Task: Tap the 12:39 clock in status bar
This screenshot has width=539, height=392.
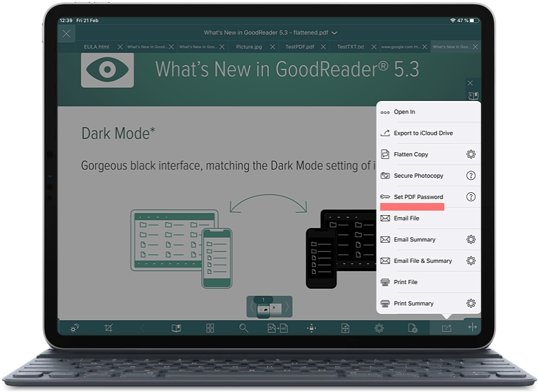Action: click(66, 21)
